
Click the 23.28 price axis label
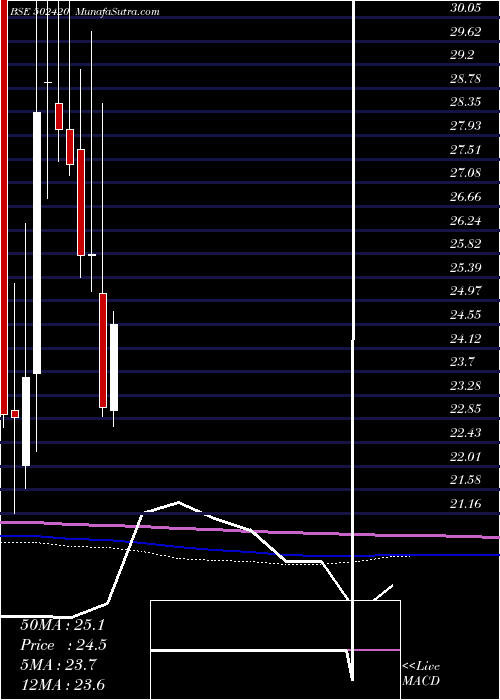click(x=465, y=385)
